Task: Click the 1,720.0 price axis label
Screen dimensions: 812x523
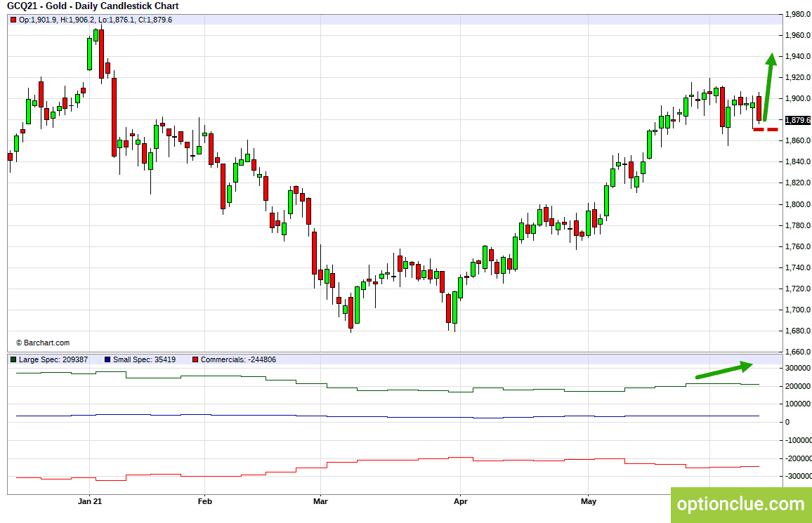Action: pos(798,289)
